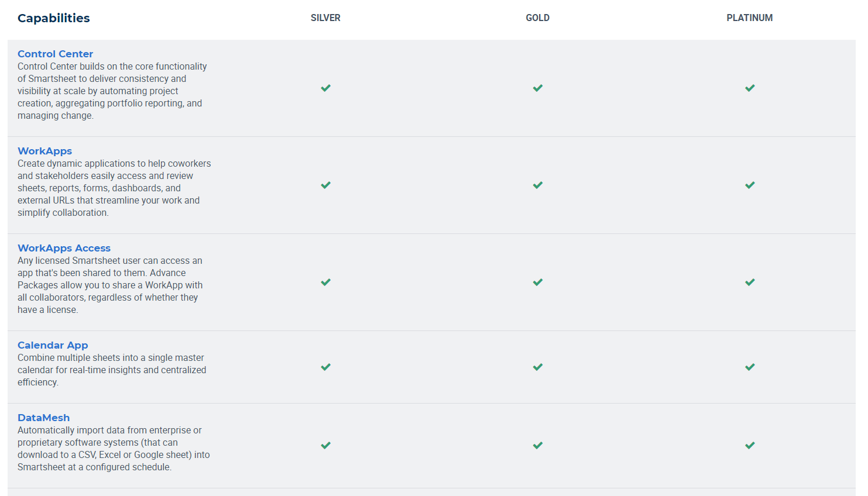Open the WorkApps Access details link
The width and height of the screenshot is (868, 496).
[x=64, y=247]
